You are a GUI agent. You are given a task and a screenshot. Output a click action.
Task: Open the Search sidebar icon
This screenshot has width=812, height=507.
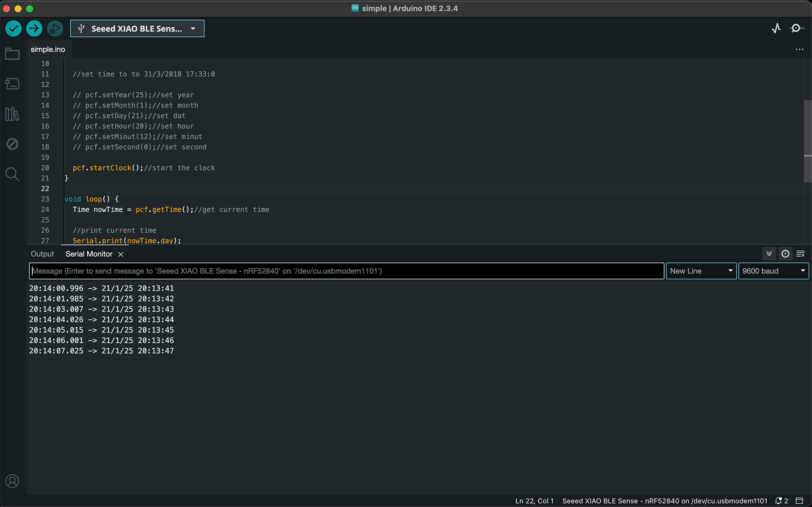(x=12, y=174)
